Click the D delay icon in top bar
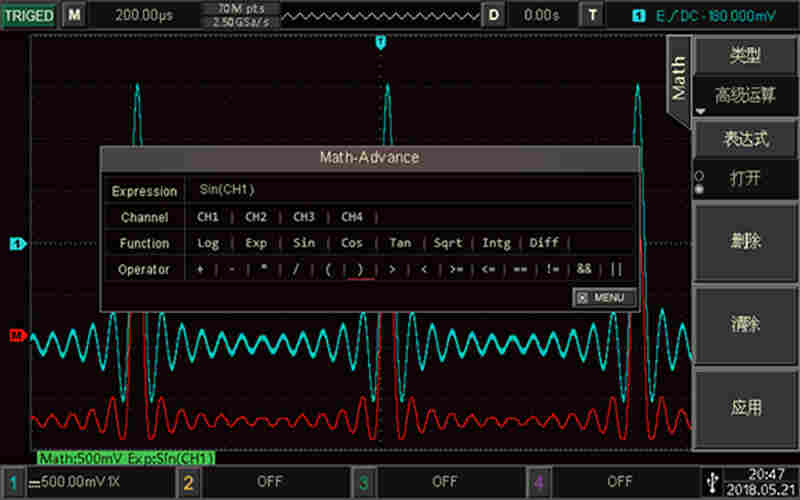The height and width of the screenshot is (500, 800). (x=493, y=15)
